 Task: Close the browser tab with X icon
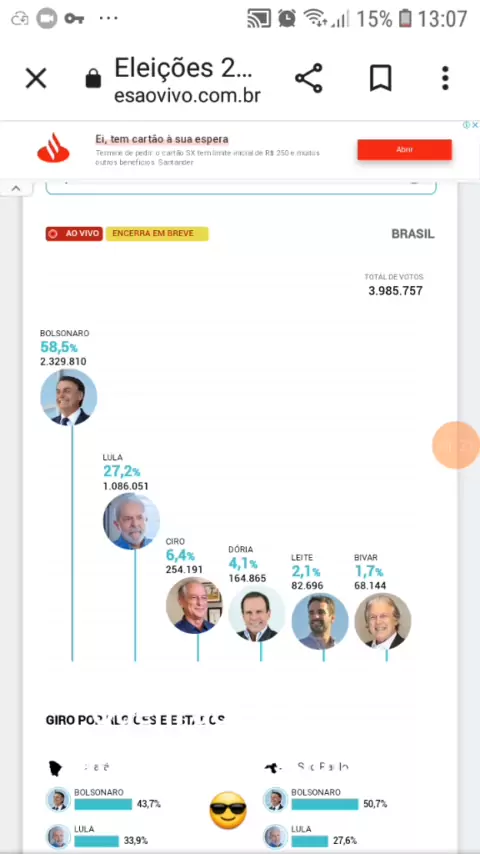pos(36,78)
